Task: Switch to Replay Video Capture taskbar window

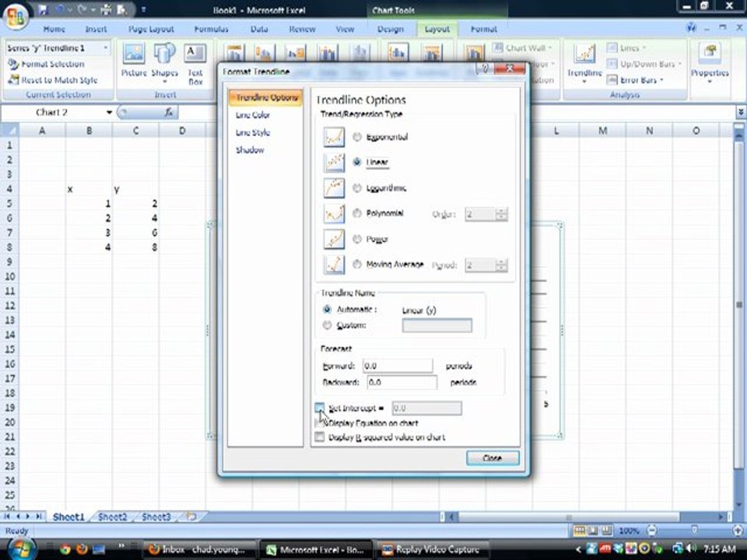Action: click(x=433, y=550)
